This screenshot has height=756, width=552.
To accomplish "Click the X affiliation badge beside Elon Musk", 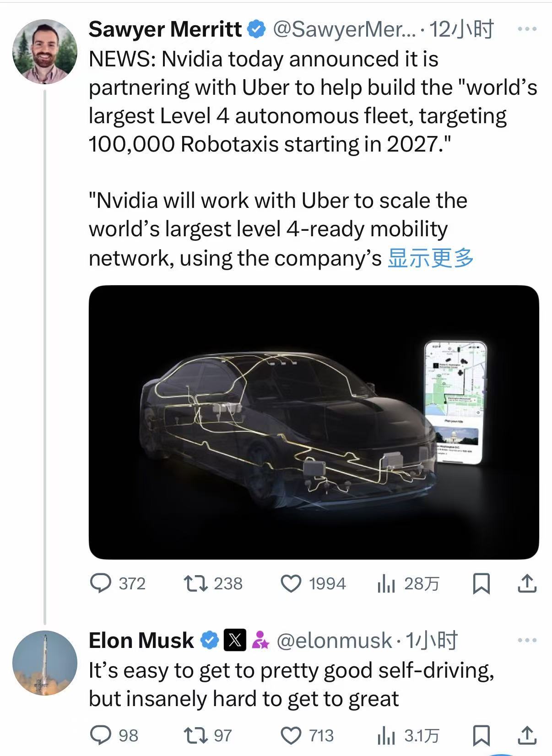I will pyautogui.click(x=235, y=640).
